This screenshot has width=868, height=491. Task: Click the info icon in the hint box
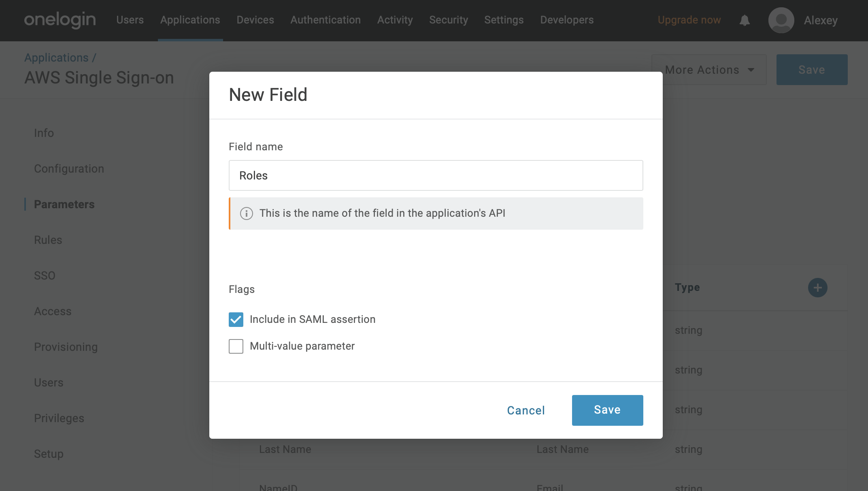[x=246, y=213]
